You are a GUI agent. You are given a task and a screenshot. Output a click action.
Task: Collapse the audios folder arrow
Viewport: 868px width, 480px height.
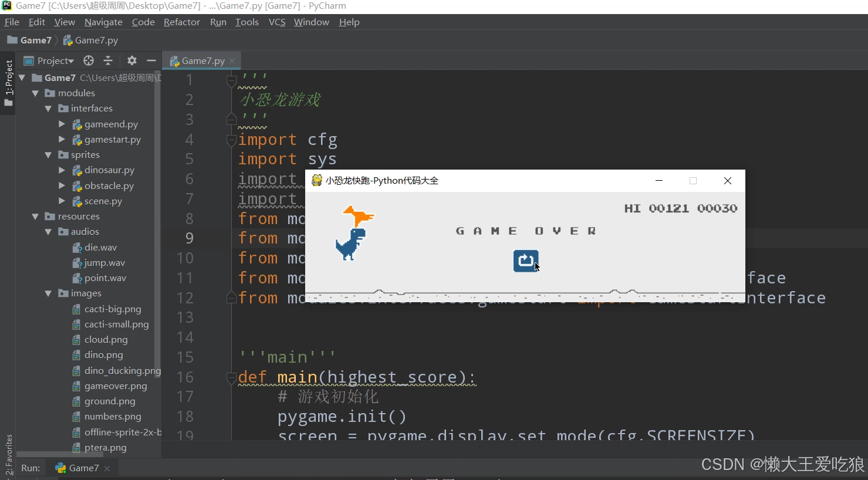click(x=48, y=232)
